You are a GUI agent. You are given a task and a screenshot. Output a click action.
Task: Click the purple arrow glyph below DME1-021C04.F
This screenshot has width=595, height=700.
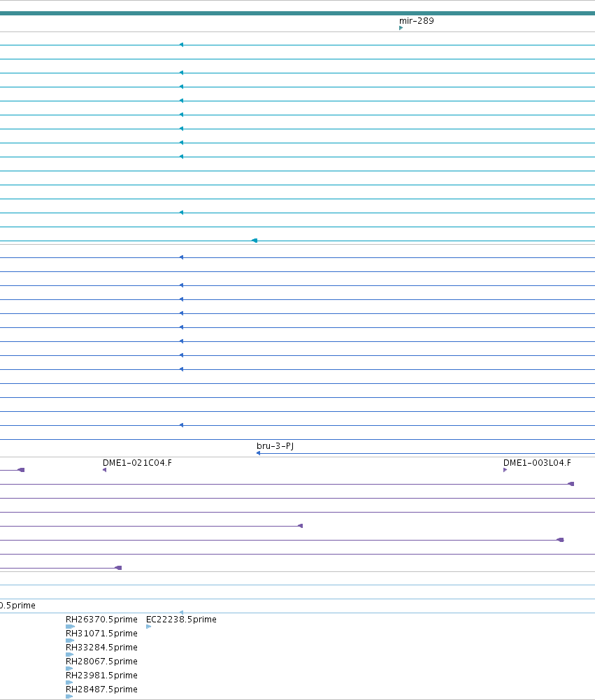(104, 470)
